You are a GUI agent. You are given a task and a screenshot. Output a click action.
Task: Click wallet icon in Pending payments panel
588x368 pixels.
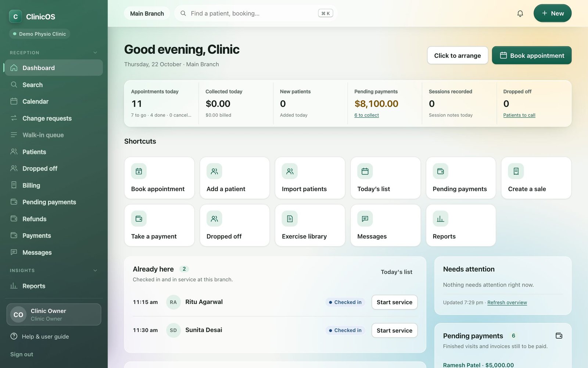coord(559,336)
